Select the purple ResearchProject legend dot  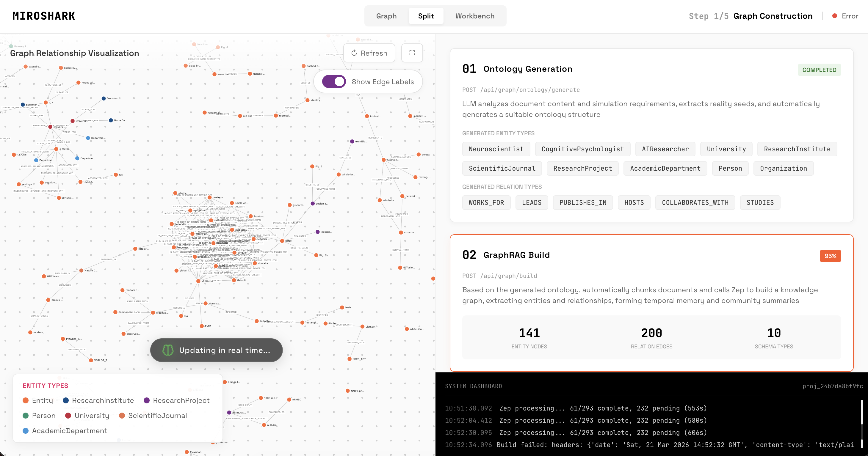coord(146,400)
